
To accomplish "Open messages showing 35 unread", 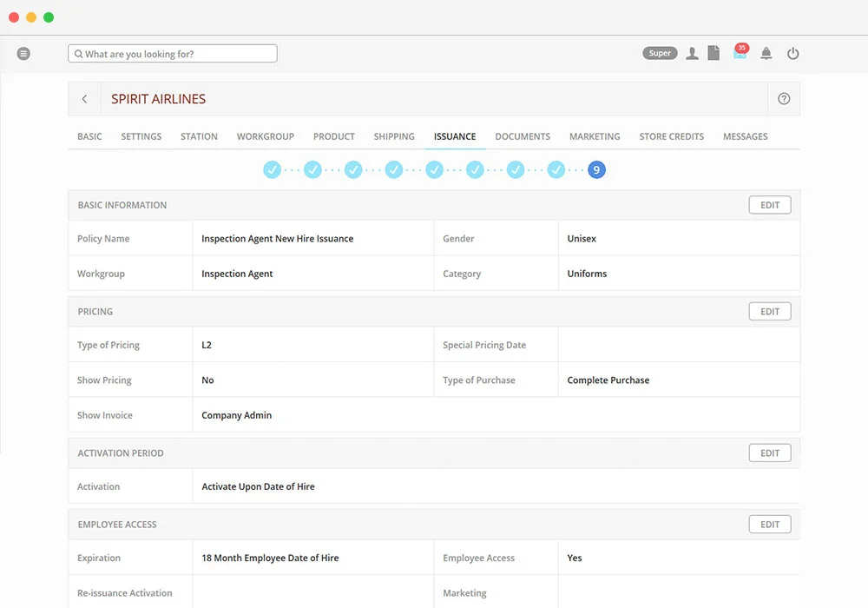I will tap(739, 53).
